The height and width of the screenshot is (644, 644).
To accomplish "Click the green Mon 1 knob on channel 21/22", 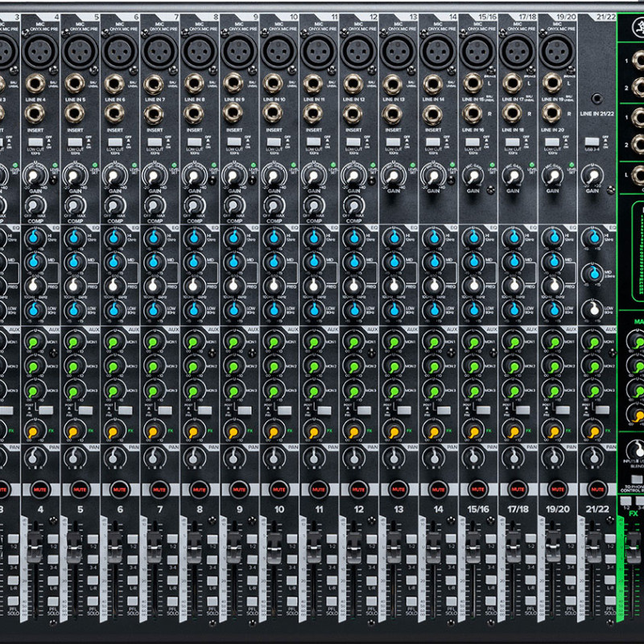I will 592,341.
